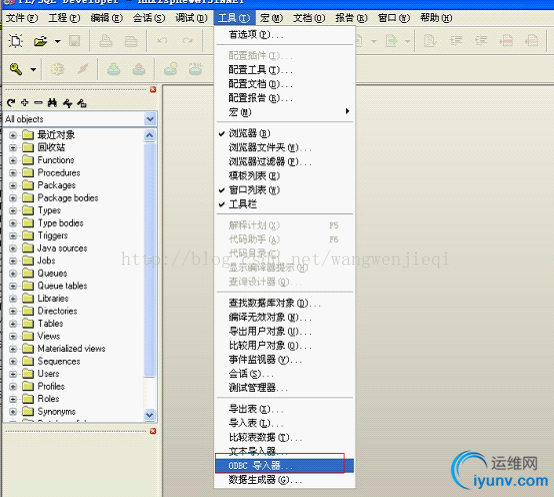Choose 测试管理器 menu entry
Screen dimensions: 554x497
[x=285, y=388]
